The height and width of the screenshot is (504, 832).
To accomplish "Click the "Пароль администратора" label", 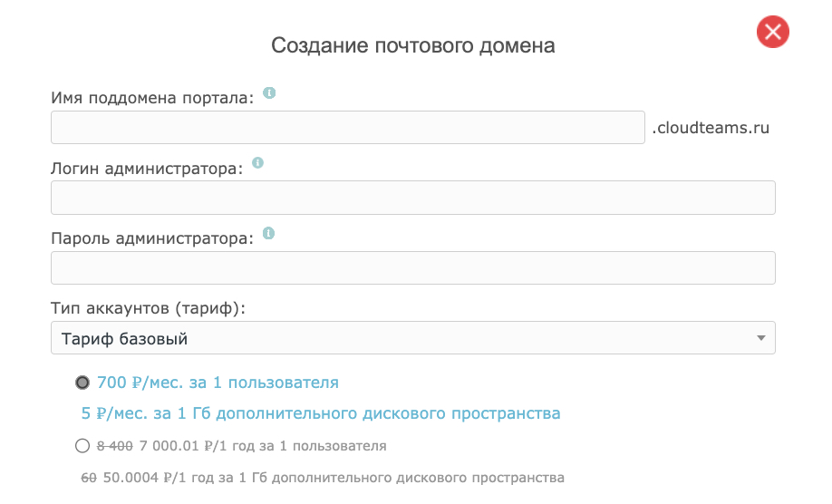I will (x=152, y=239).
